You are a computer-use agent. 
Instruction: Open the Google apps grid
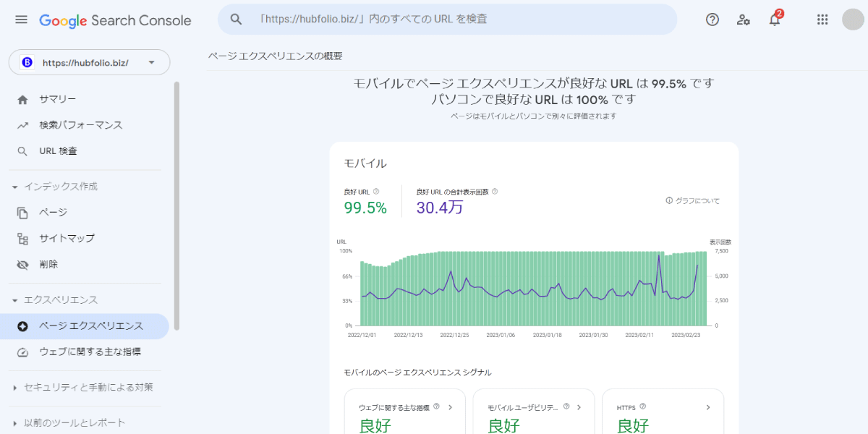pos(822,20)
